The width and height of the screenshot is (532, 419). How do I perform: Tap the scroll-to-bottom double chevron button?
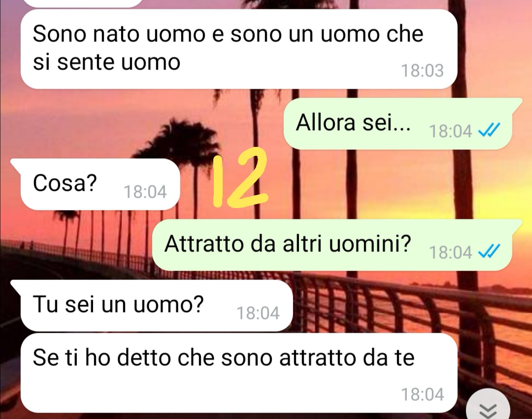[488, 407]
